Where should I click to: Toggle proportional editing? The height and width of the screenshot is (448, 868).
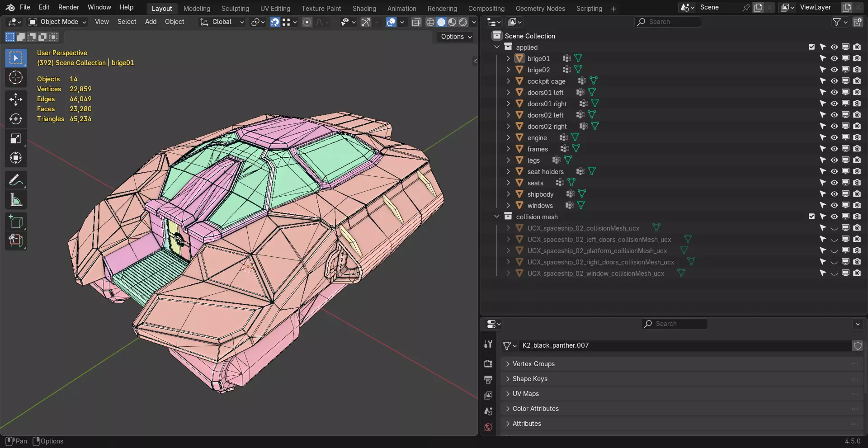[307, 22]
